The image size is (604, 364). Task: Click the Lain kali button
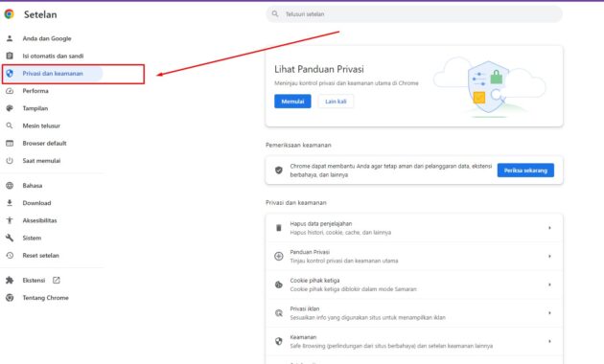pyautogui.click(x=336, y=102)
